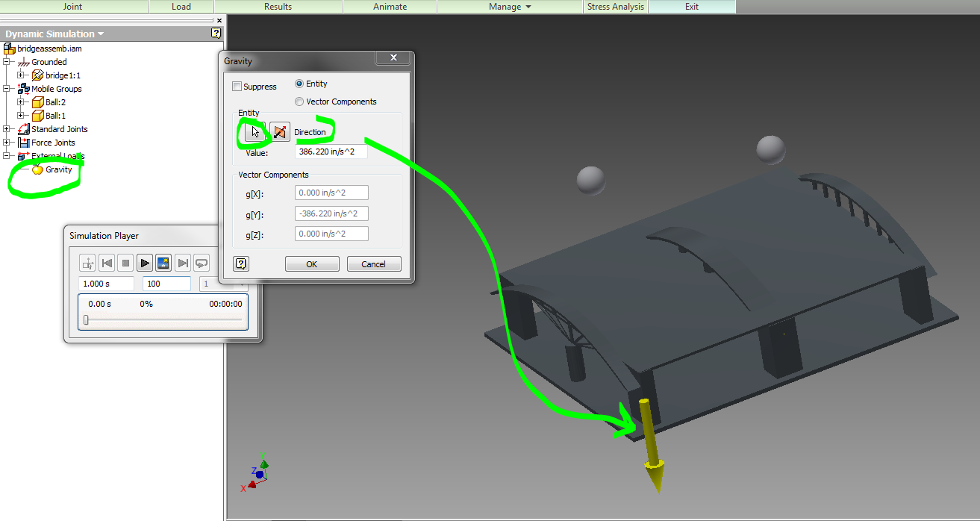Expand the Force Joints node
The width and height of the screenshot is (980, 521).
pyautogui.click(x=7, y=143)
